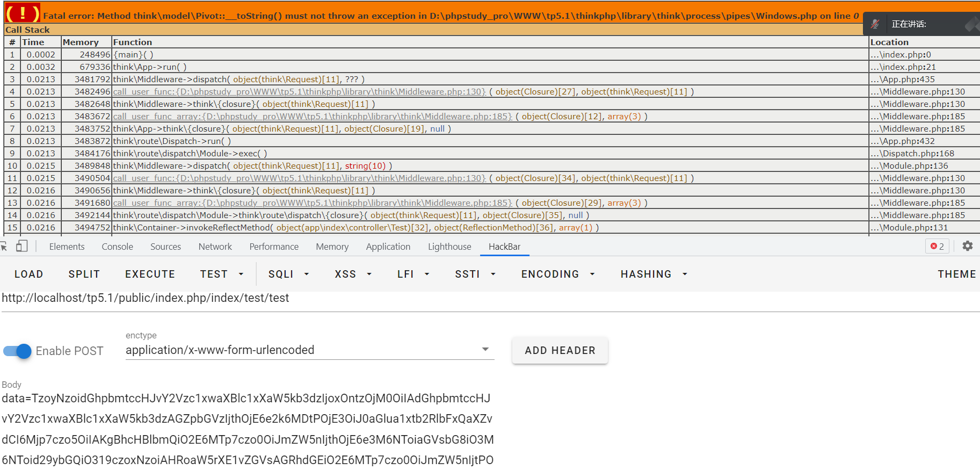Expand the SQLI menu
Screen dimensions: 980x470
289,274
